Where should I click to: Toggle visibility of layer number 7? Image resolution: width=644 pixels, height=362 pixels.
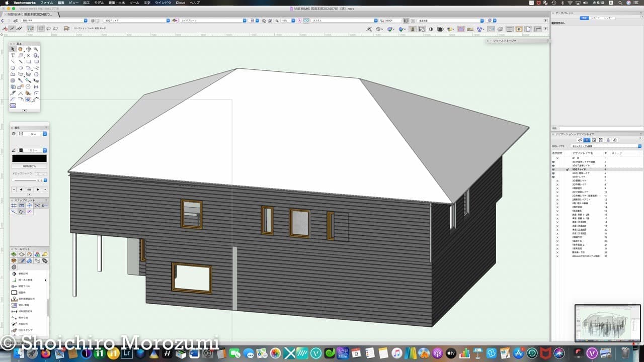click(557, 180)
